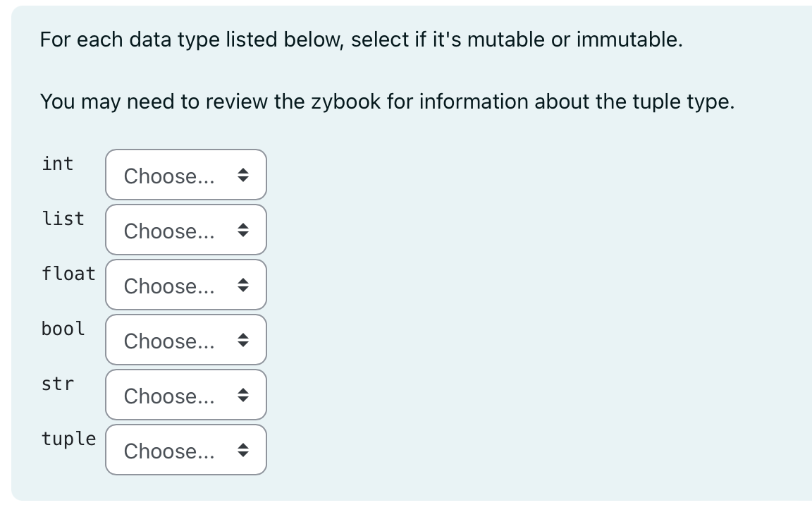Click the up-down arrow icon beside float

pos(242,286)
